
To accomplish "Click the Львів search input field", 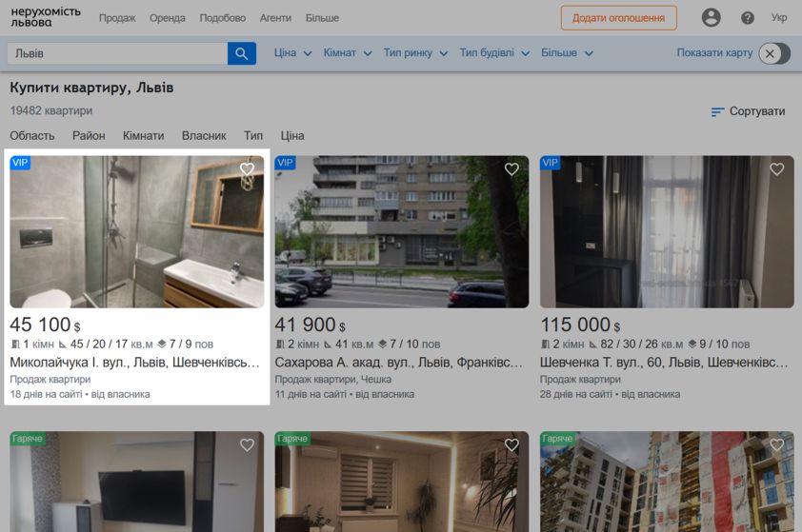I will [117, 53].
